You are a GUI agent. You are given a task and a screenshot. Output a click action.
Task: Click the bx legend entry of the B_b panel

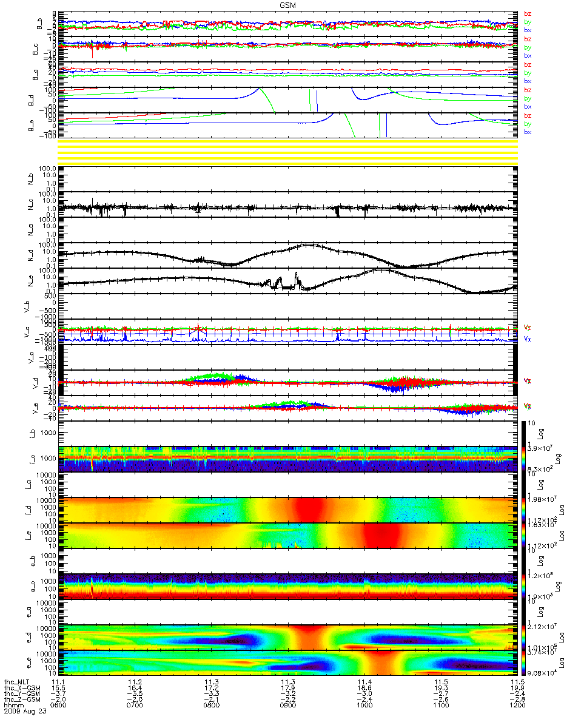tap(528, 30)
